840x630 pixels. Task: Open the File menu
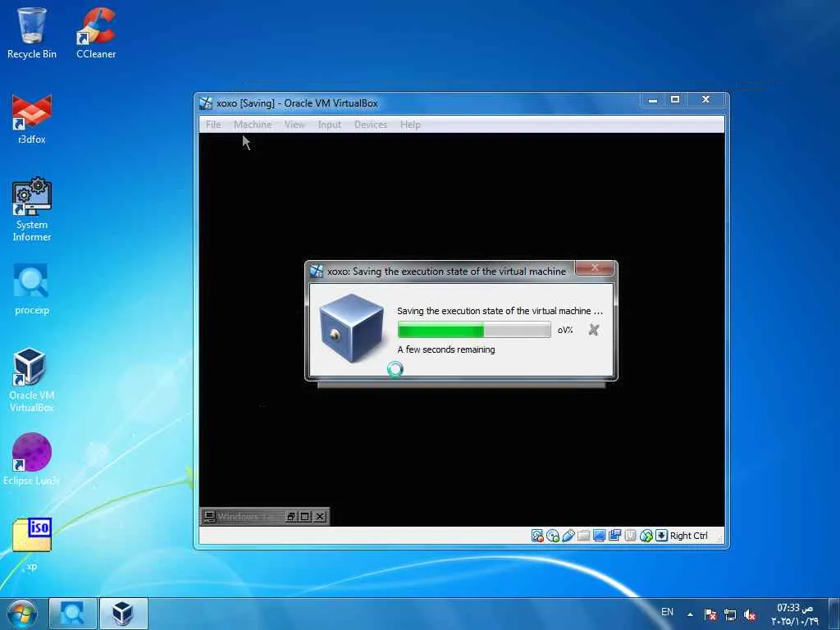[x=213, y=125]
